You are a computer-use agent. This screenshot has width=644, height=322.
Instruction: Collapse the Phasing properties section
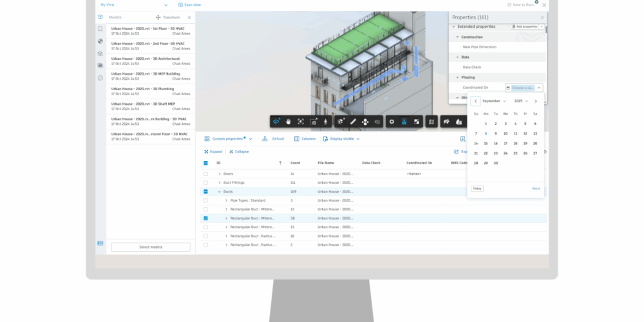(457, 77)
